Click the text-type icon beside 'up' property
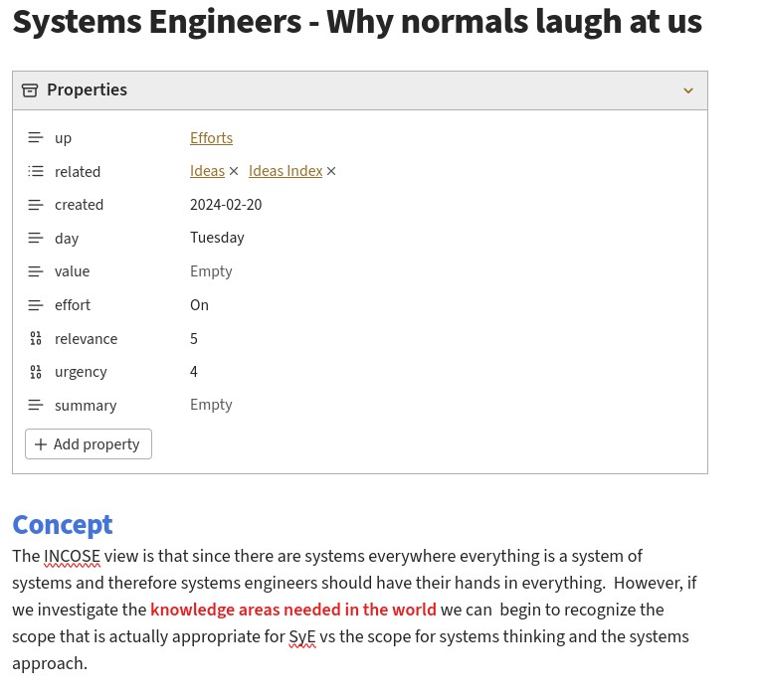This screenshot has height=700, width=762. tap(36, 138)
